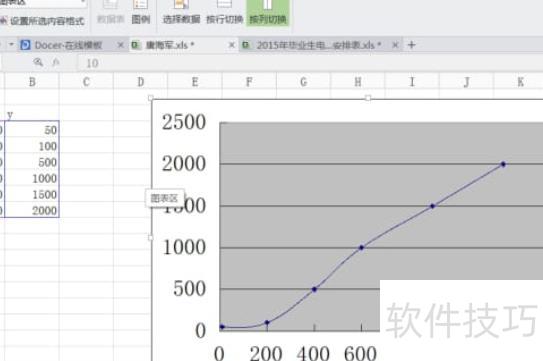Add a new document tab with plus
Image resolution: width=543 pixels, height=361 pixels.
[x=411, y=45]
